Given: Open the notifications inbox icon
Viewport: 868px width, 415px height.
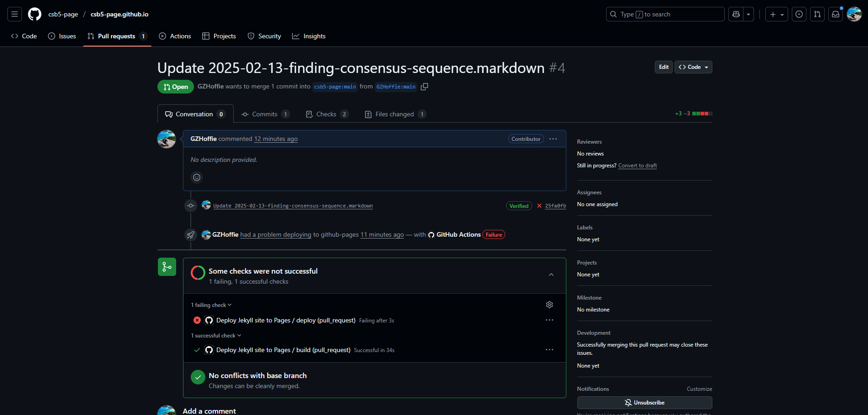Looking at the screenshot, I should pyautogui.click(x=836, y=14).
